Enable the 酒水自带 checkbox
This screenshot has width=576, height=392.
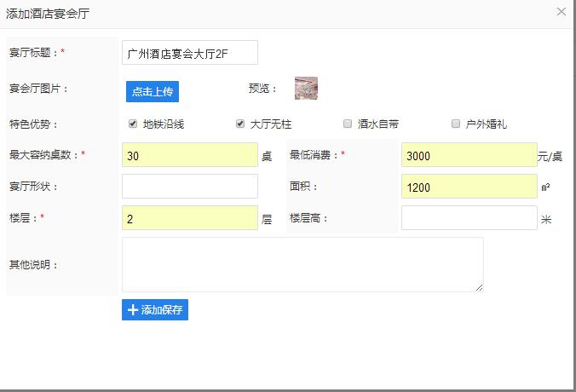(348, 124)
